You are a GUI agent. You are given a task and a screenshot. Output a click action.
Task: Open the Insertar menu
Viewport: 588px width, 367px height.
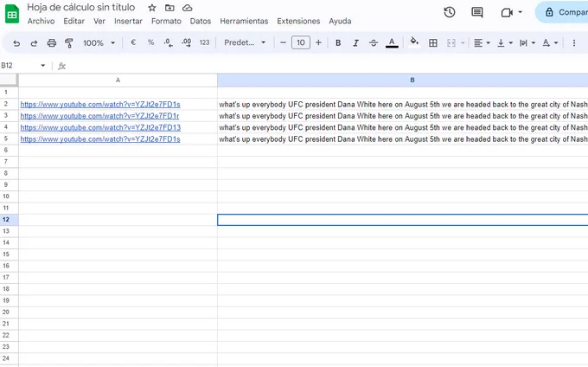128,21
